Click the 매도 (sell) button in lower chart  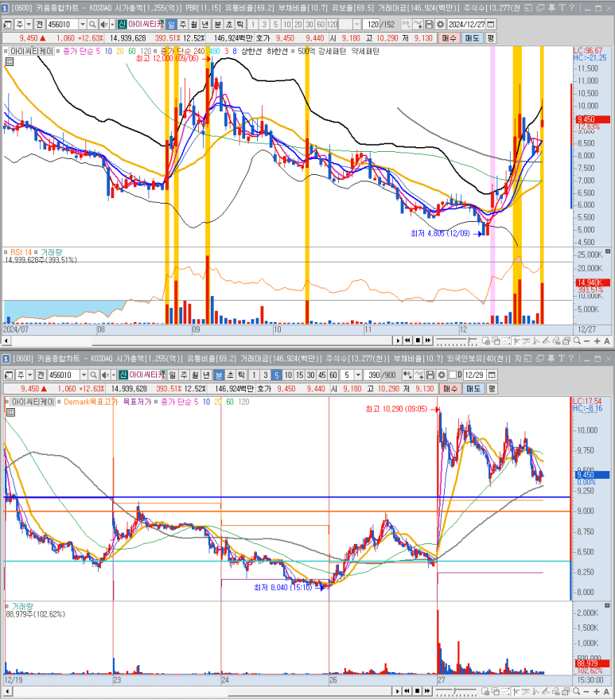coord(473,389)
